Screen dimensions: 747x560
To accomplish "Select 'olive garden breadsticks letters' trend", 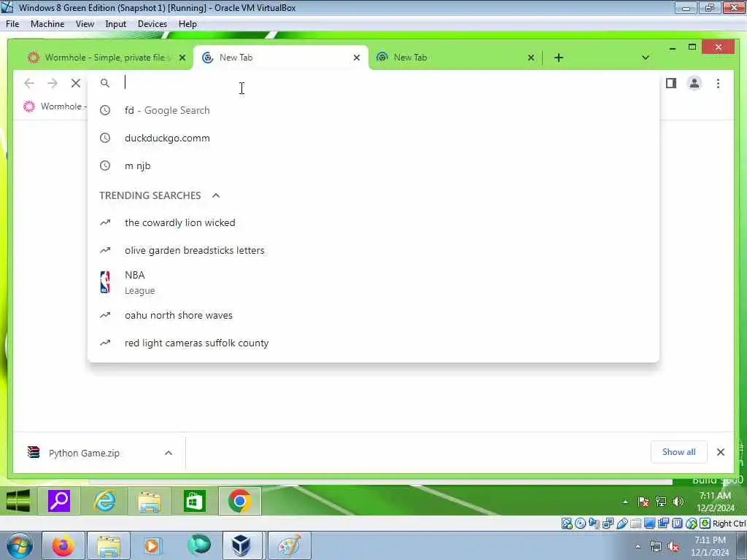I will 373,251.
